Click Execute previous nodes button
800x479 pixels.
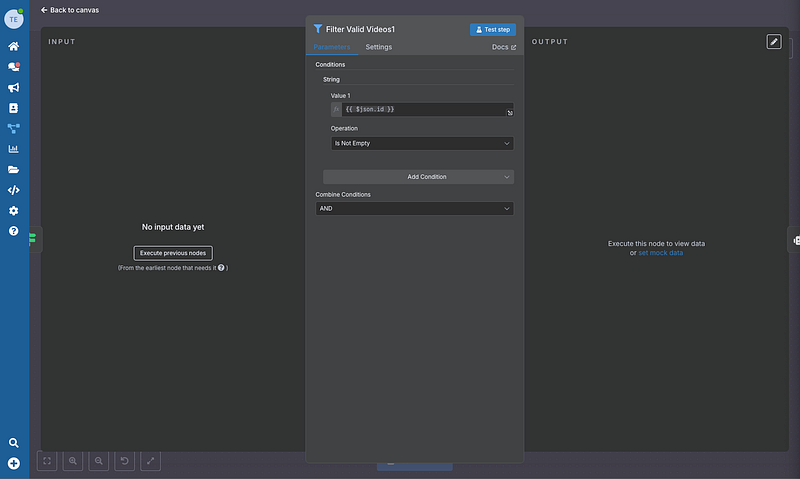173,253
